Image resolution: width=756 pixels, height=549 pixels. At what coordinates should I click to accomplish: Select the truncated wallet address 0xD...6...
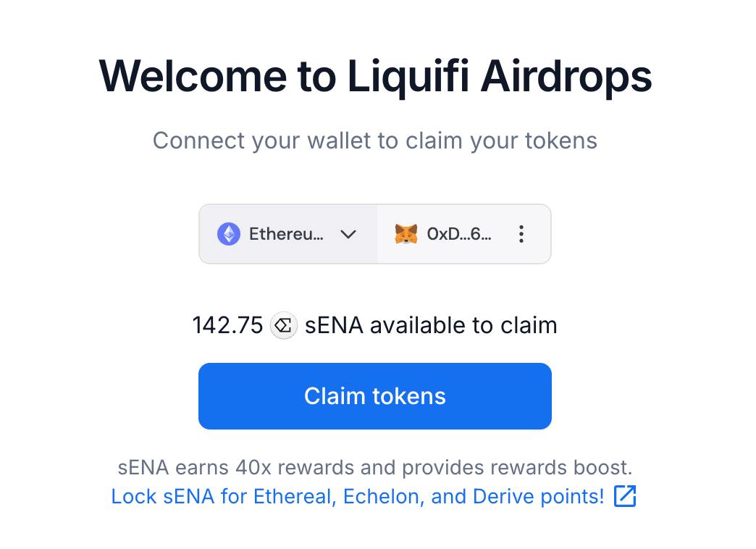[459, 234]
